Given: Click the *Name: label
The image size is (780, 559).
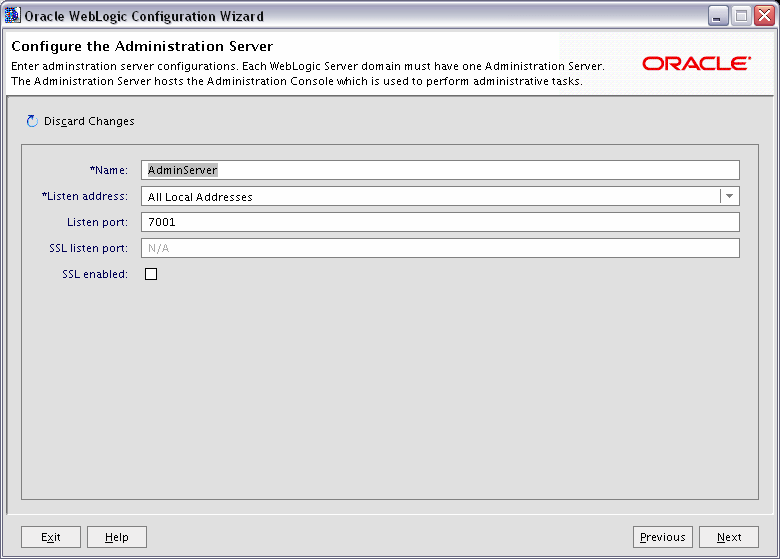Looking at the screenshot, I should [x=108, y=170].
